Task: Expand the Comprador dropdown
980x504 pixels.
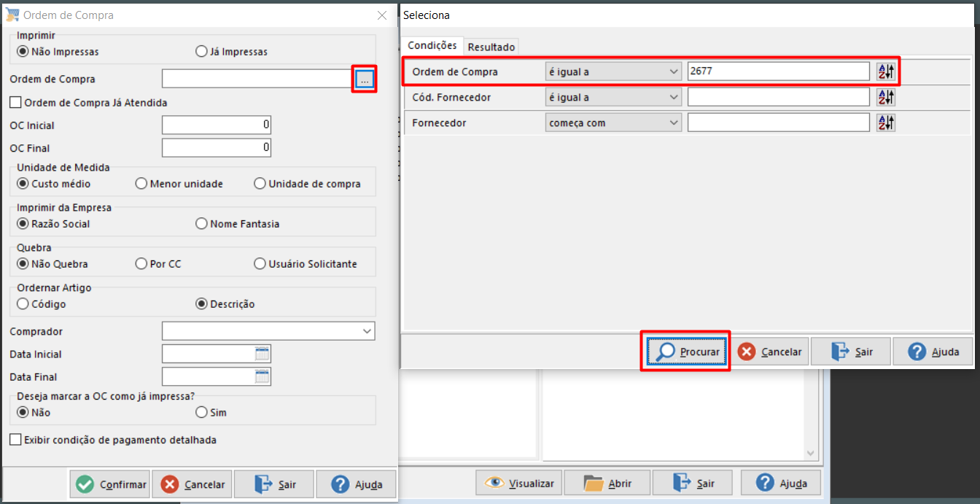Action: click(366, 332)
